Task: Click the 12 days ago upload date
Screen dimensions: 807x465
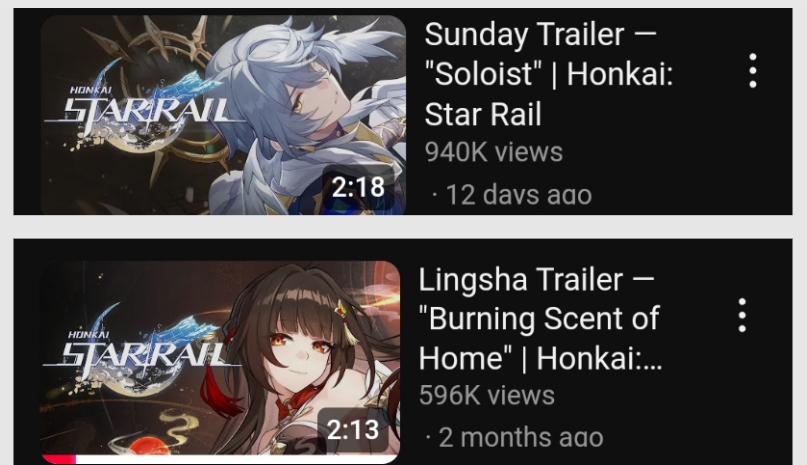Action: [512, 195]
